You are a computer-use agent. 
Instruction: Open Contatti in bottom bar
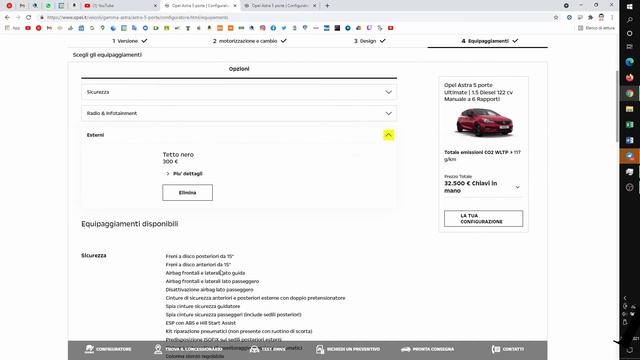[x=508, y=349]
